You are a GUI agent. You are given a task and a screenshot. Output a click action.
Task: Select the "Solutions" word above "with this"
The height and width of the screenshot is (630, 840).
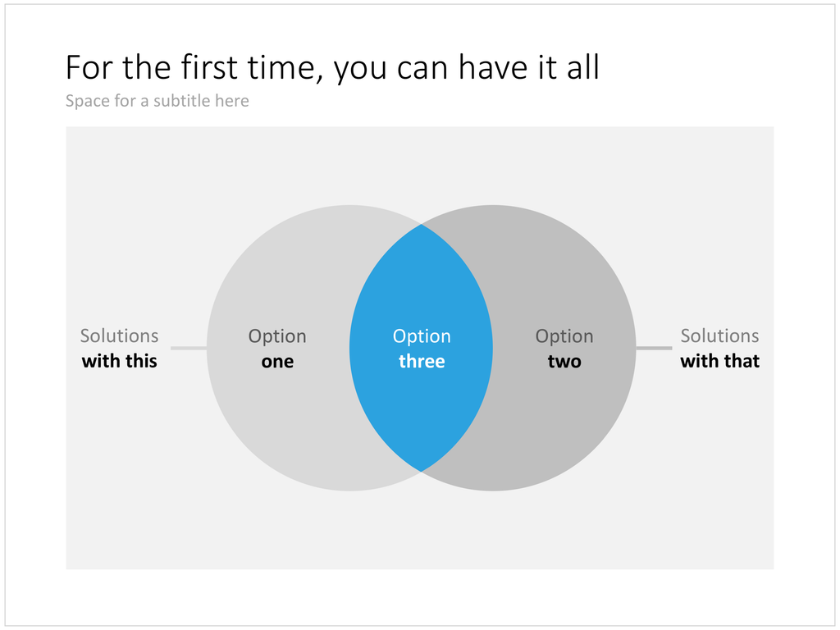(120, 336)
